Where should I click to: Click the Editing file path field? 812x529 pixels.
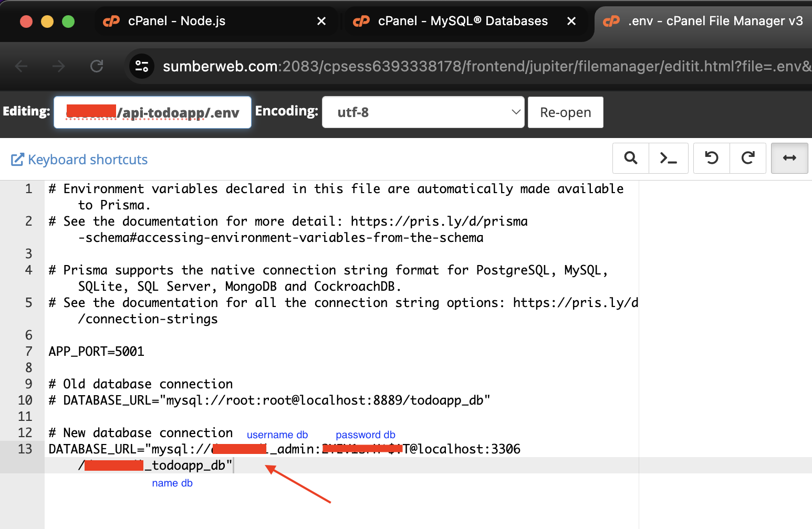152,112
